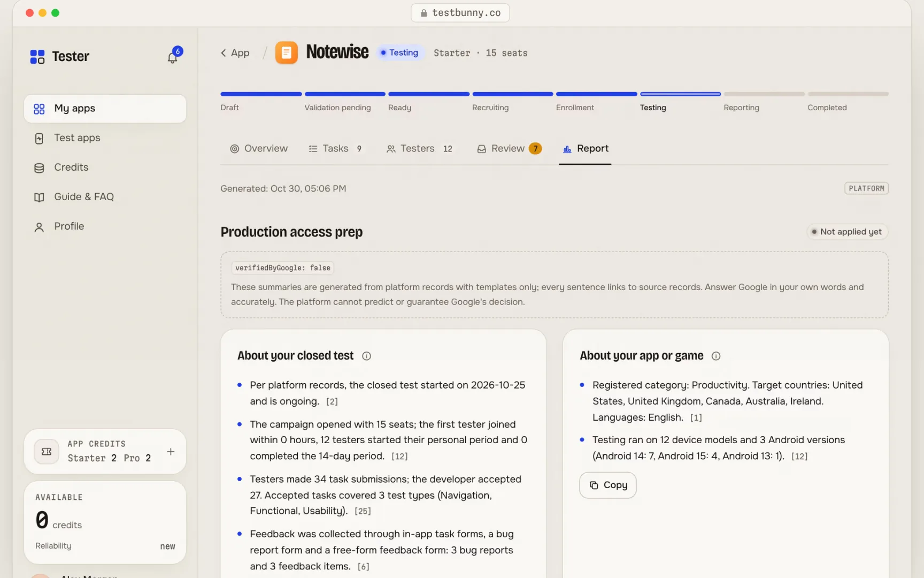Open Credits page in sidebar
The image size is (924, 578).
point(105,168)
